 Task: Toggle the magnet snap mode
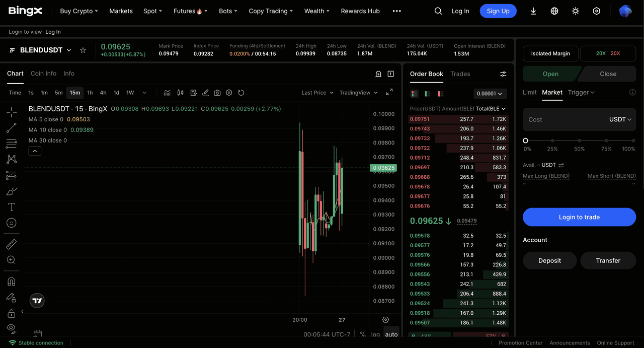[11, 282]
